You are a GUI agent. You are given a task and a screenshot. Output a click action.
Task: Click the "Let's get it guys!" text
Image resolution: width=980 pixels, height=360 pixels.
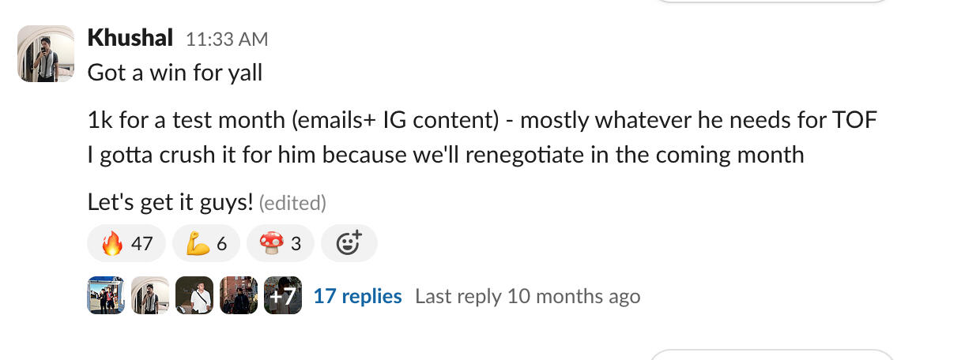click(170, 202)
